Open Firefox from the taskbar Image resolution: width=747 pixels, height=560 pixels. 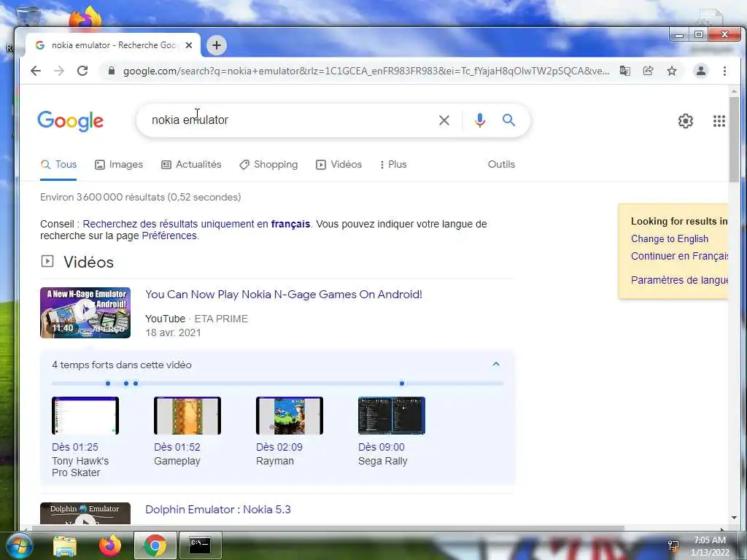tap(110, 545)
